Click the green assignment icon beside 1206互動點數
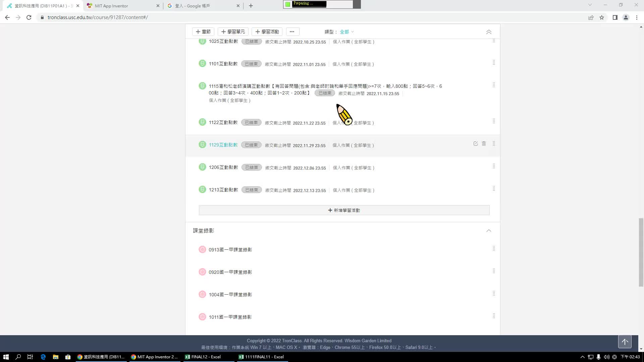Image resolution: width=644 pixels, height=362 pixels. (x=202, y=167)
